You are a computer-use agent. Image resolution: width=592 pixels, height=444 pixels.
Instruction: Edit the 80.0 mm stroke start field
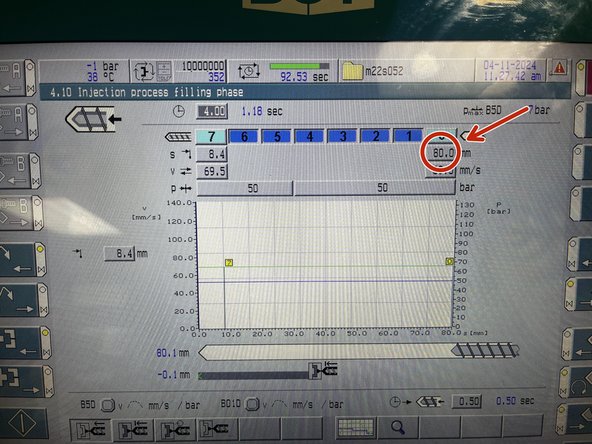(441, 153)
